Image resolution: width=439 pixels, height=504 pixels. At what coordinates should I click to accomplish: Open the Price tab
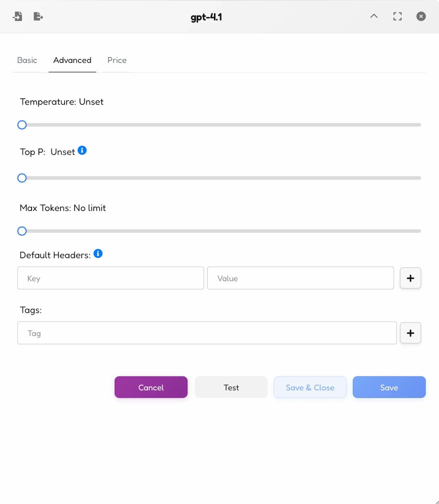pyautogui.click(x=117, y=60)
